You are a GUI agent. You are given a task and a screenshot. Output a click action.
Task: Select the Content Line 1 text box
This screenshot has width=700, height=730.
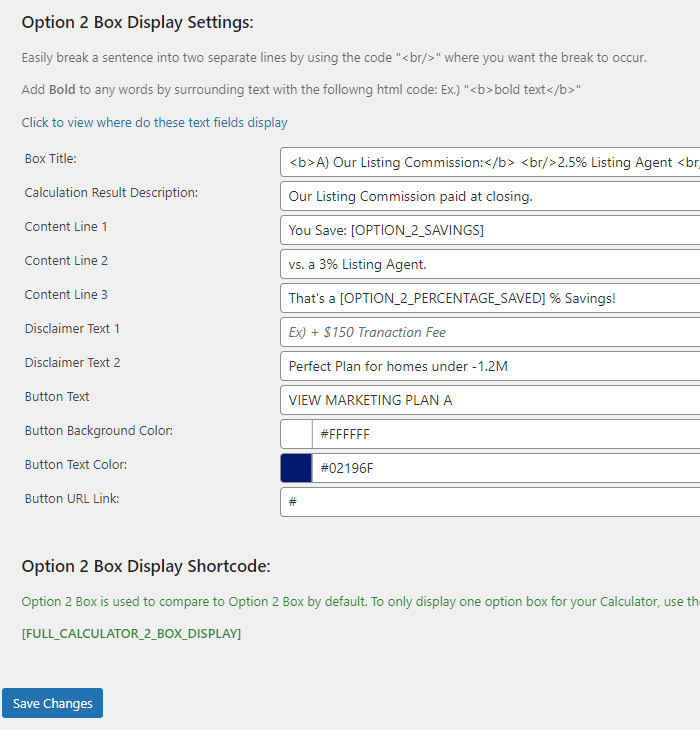click(x=490, y=230)
